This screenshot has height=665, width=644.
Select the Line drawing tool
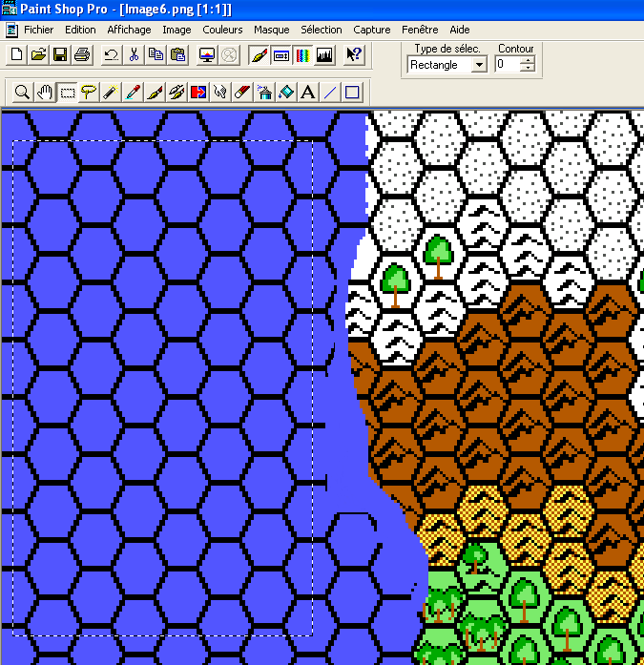pos(330,92)
